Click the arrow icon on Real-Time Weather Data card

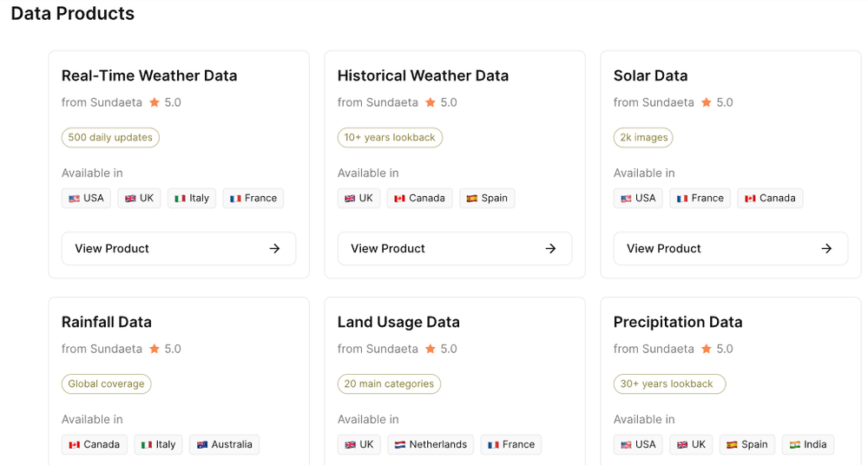(274, 248)
